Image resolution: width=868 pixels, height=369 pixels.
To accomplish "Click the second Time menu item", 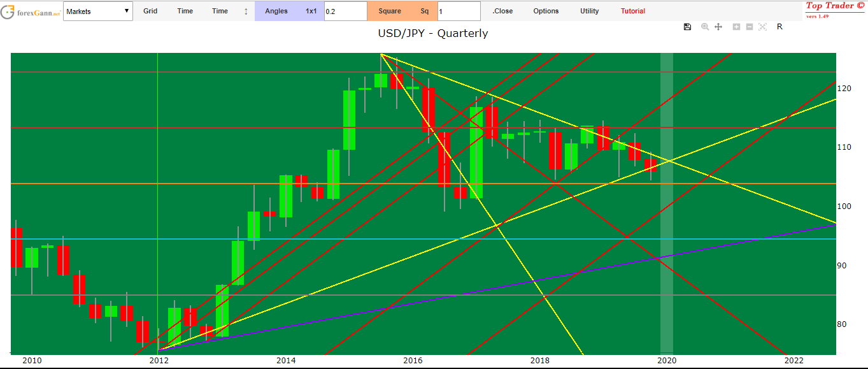I will pos(220,11).
